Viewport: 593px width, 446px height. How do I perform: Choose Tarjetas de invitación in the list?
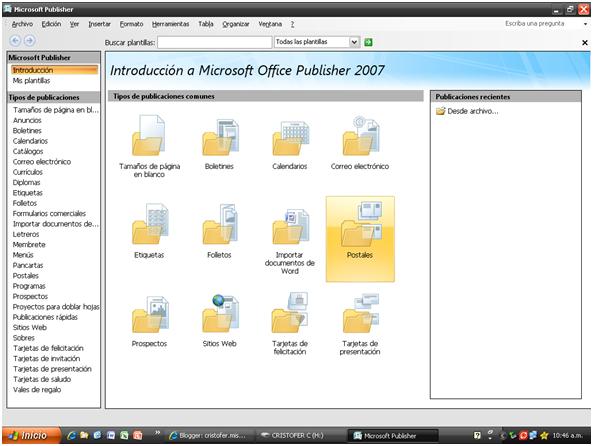(47, 359)
